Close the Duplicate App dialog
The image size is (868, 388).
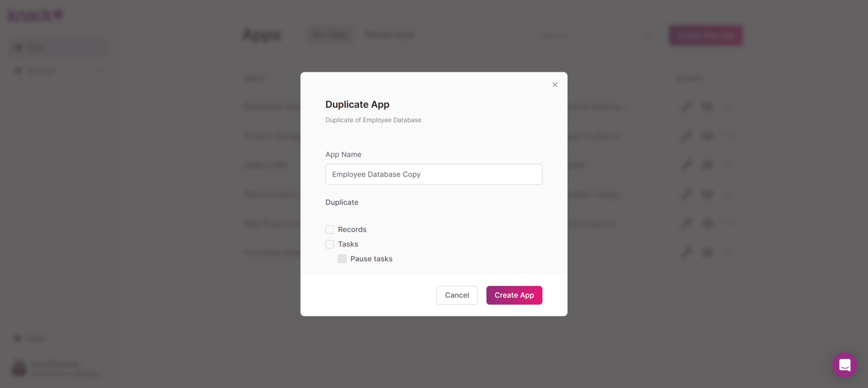coord(554,85)
